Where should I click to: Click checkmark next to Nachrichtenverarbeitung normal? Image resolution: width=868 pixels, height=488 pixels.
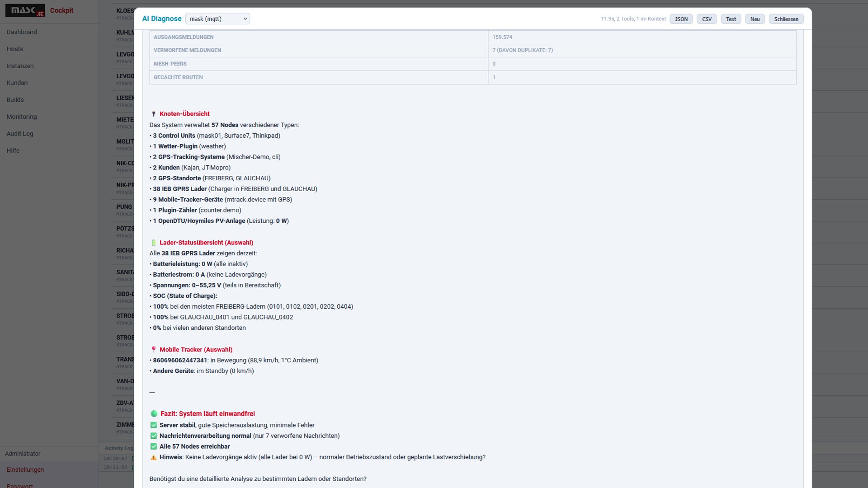(x=154, y=436)
